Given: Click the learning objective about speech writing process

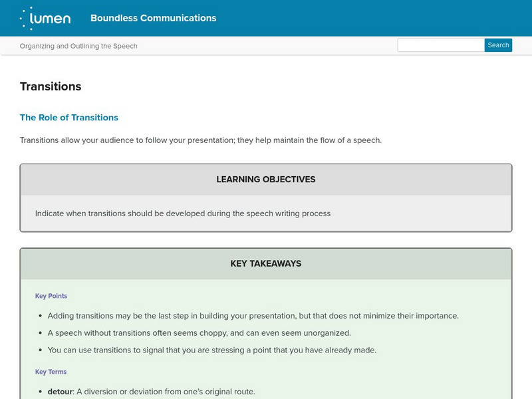Looking at the screenshot, I should [x=183, y=213].
